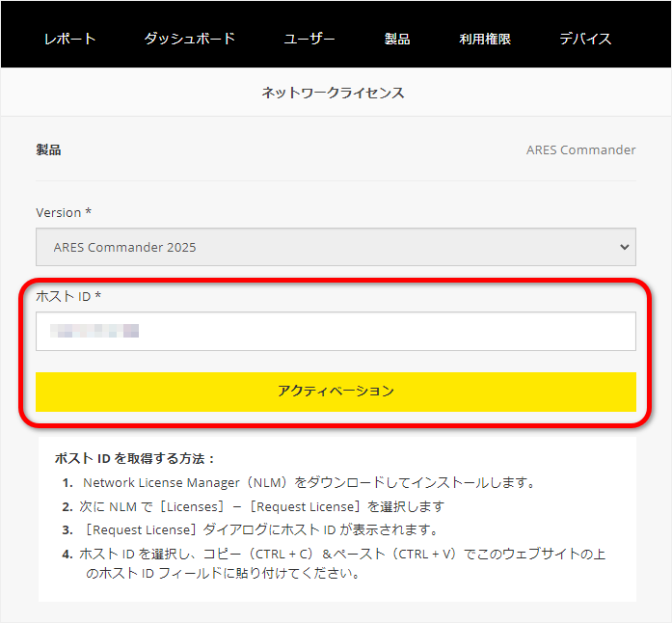Go to ダッシュボード in top navigation

(x=189, y=39)
